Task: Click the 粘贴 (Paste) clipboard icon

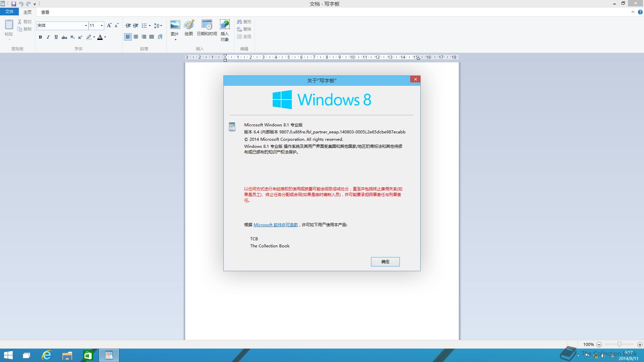Action: tap(9, 25)
